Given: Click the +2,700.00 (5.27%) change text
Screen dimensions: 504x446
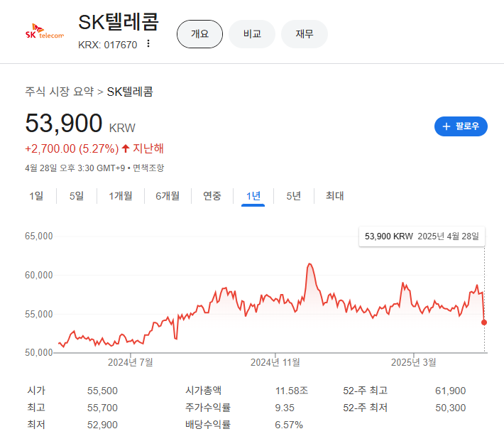Looking at the screenshot, I should pos(72,148).
